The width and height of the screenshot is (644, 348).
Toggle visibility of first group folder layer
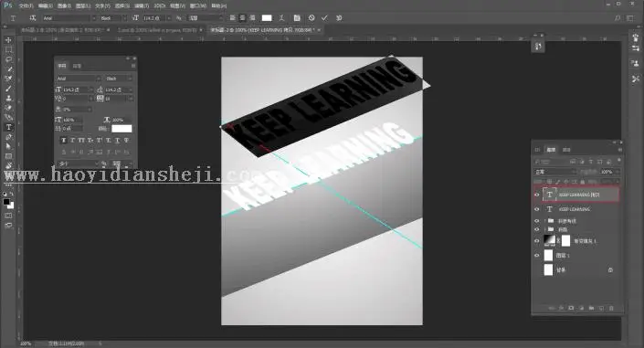point(536,221)
